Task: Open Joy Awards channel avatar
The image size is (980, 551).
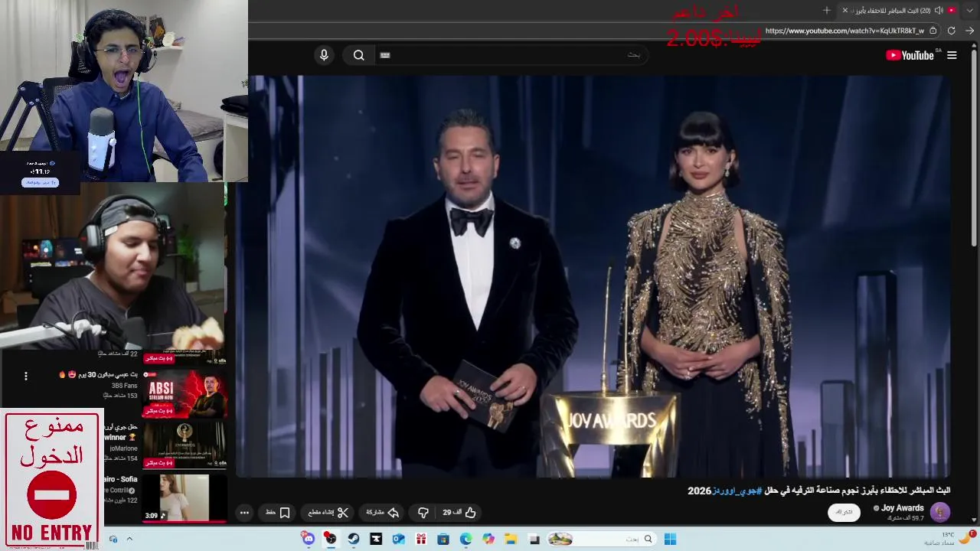Action: 940,512
